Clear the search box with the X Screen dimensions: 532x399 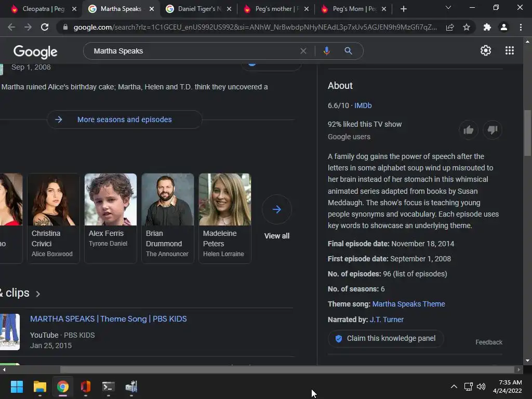click(303, 51)
